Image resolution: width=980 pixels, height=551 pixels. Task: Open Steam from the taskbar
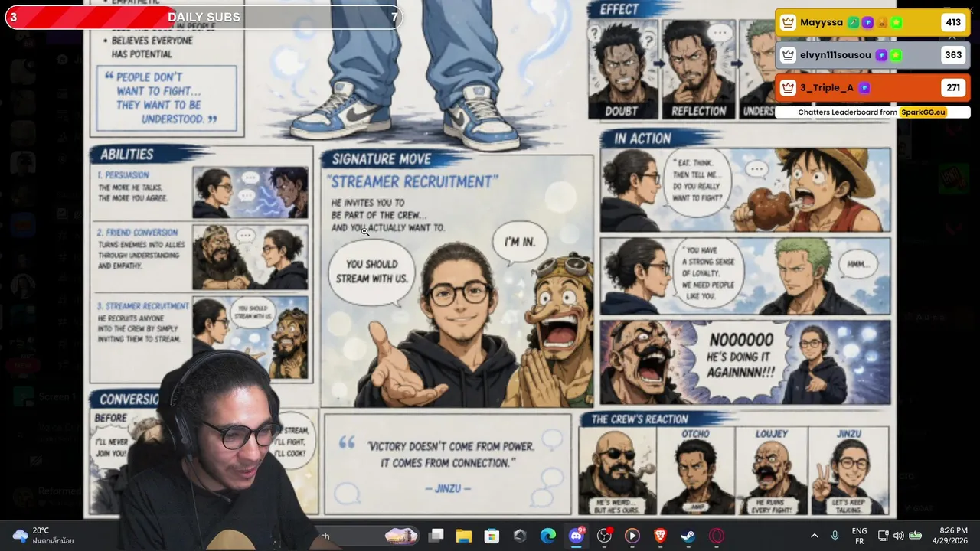pos(688,535)
